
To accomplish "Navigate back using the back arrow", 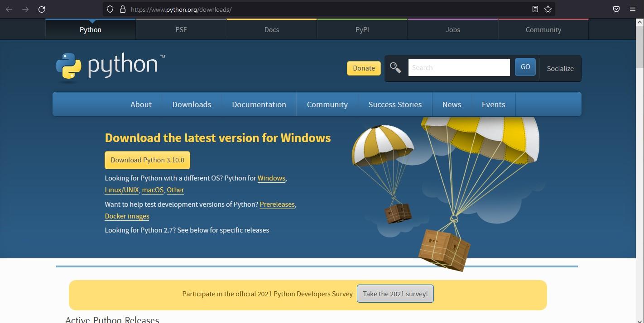I will click(9, 9).
